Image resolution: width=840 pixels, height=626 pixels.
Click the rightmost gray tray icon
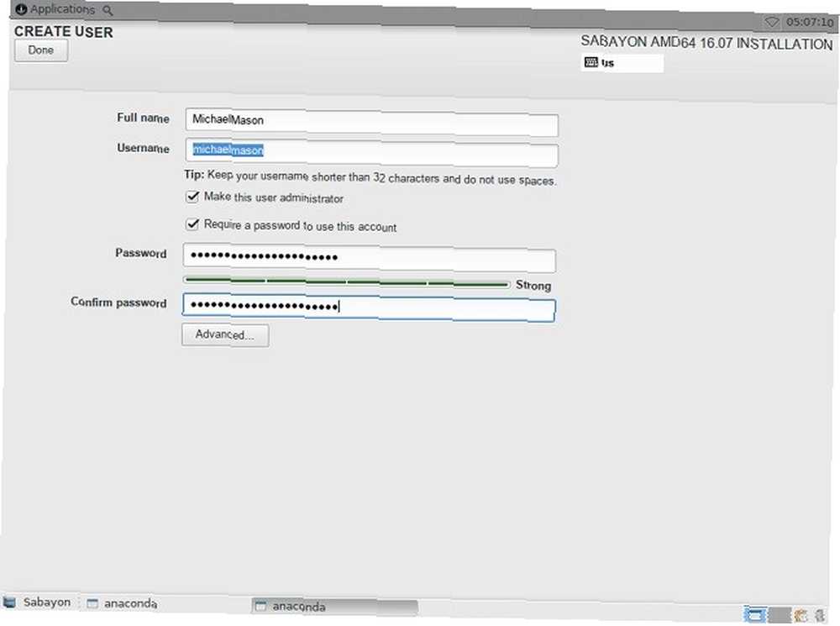point(820,615)
